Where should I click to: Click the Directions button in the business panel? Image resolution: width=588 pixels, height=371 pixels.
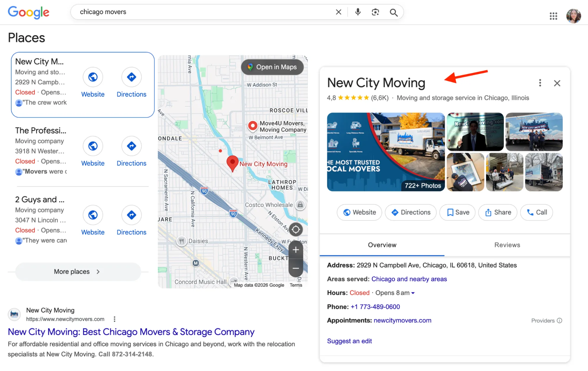coord(411,212)
